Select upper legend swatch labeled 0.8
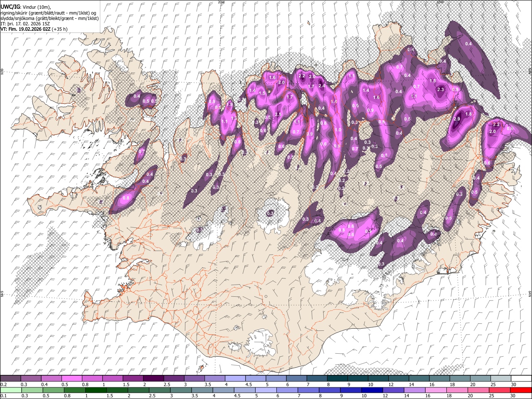The image size is (532, 399). tap(92, 379)
